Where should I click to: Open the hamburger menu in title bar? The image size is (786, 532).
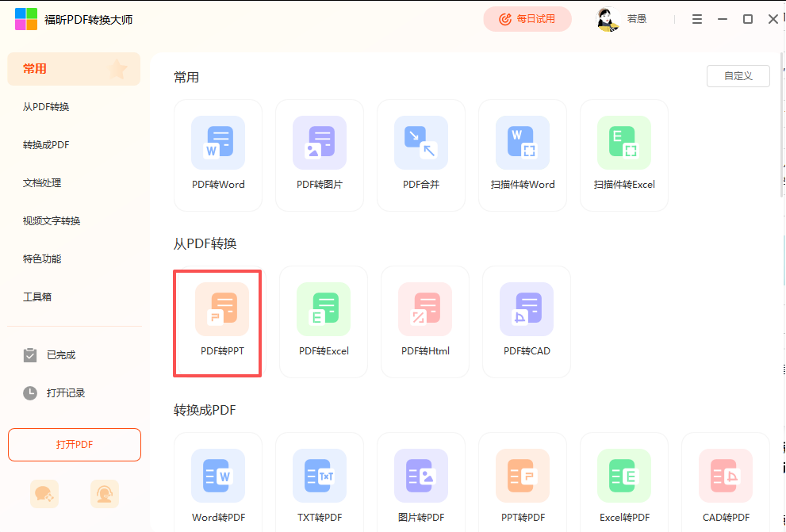pos(697,19)
